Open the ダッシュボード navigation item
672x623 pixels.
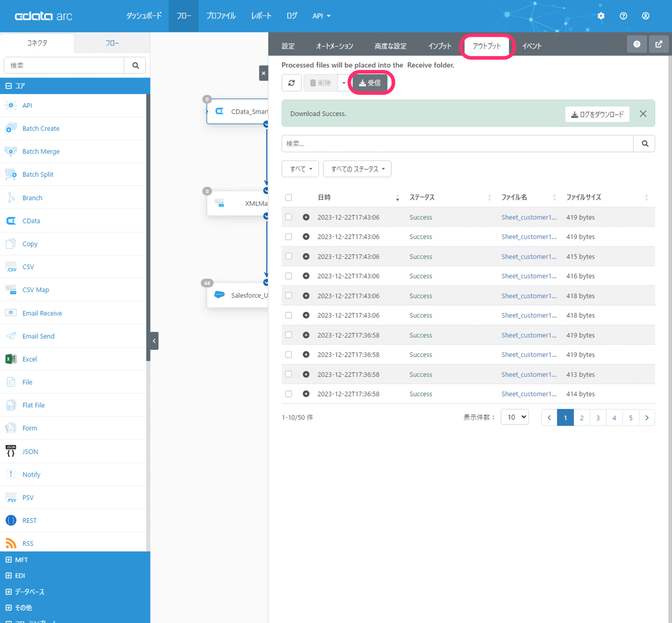coord(144,16)
